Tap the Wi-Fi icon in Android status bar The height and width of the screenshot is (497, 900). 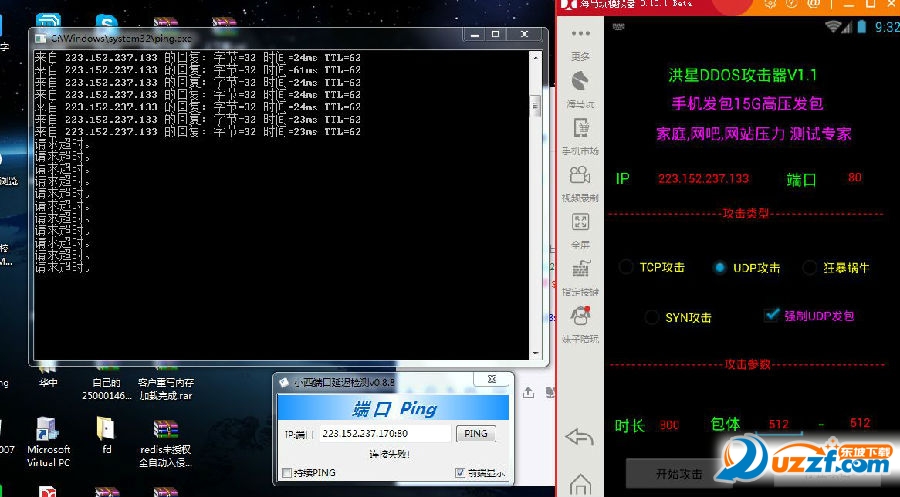[832, 26]
